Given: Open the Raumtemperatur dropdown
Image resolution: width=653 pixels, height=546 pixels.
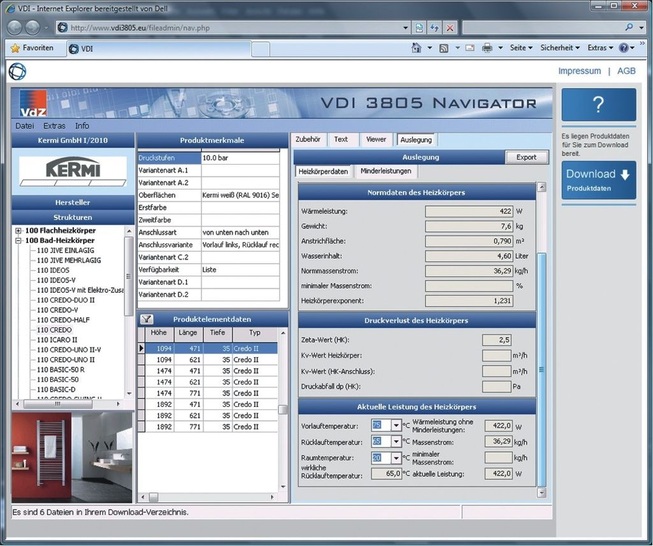Looking at the screenshot, I should click(396, 458).
